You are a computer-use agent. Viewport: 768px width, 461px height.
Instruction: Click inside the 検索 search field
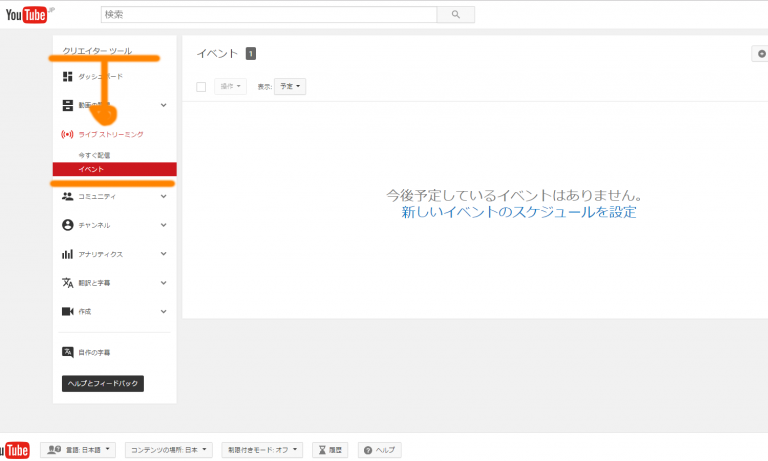pyautogui.click(x=269, y=15)
